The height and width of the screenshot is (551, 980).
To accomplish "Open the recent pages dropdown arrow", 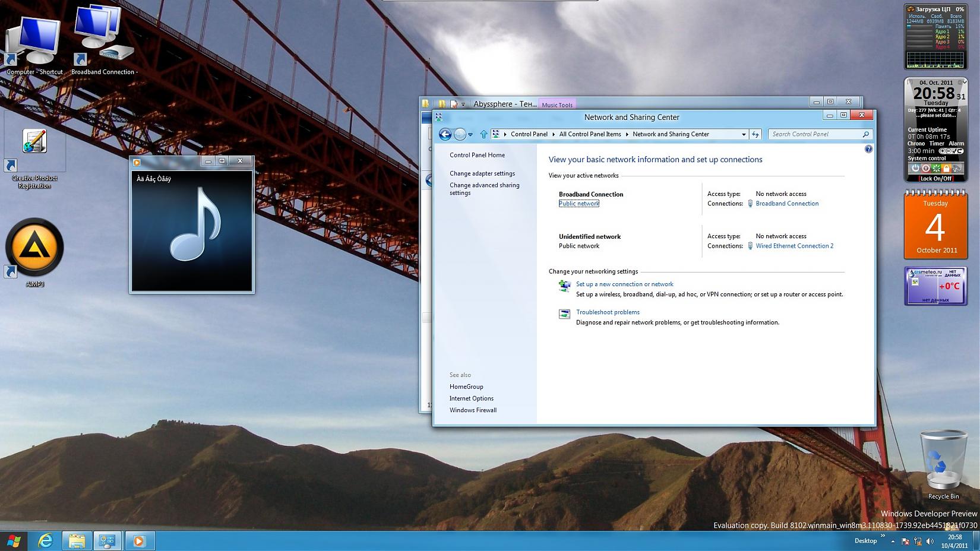I will (470, 135).
